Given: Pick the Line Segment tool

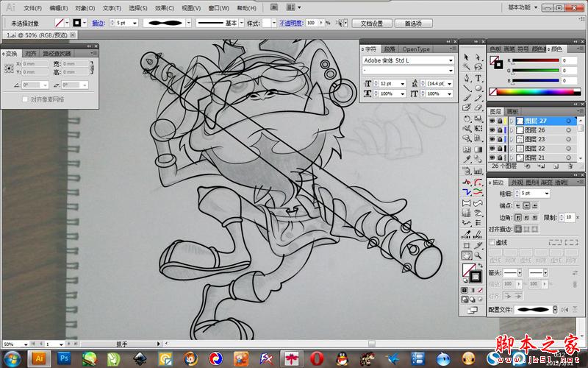Looking at the screenshot, I should [x=467, y=88].
